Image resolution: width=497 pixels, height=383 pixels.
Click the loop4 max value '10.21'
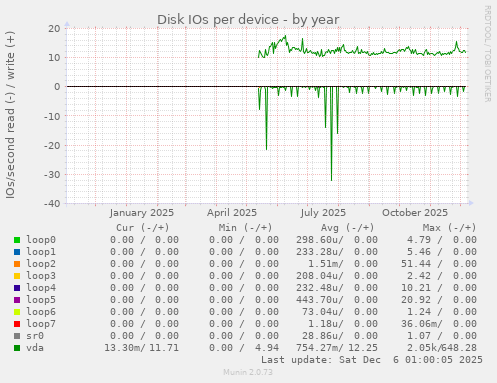(x=416, y=288)
